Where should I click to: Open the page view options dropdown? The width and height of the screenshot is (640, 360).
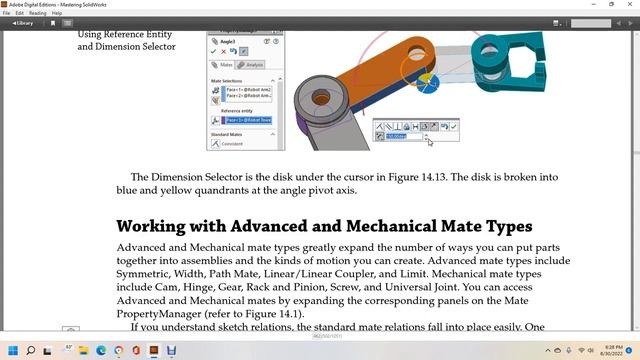(x=557, y=23)
